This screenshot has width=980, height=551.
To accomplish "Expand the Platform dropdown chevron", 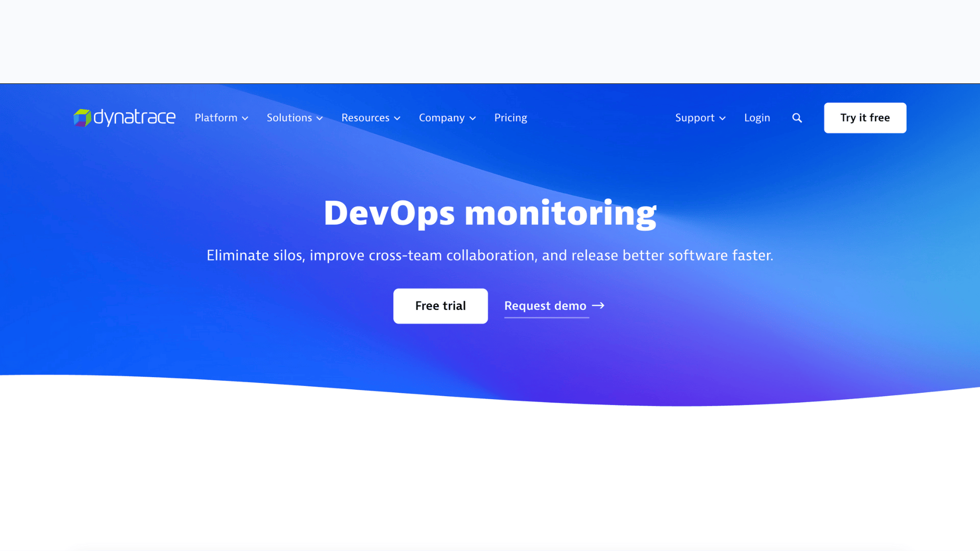I will coord(245,119).
